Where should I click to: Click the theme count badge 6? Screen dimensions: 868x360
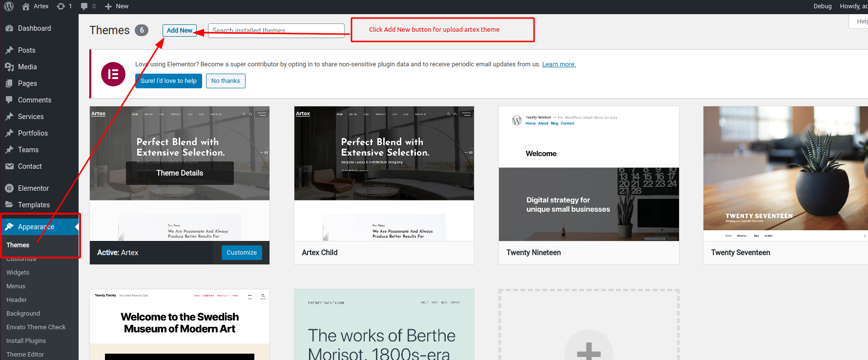pyautogui.click(x=142, y=30)
